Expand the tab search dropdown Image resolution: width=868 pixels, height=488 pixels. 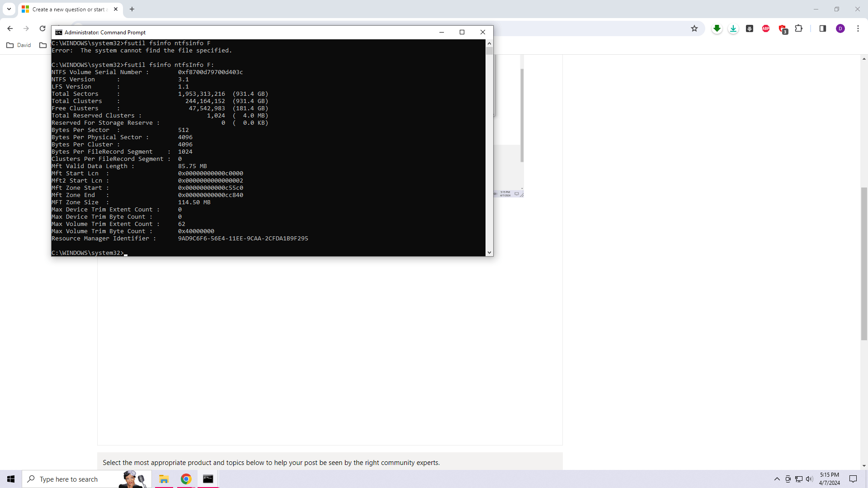(x=9, y=9)
